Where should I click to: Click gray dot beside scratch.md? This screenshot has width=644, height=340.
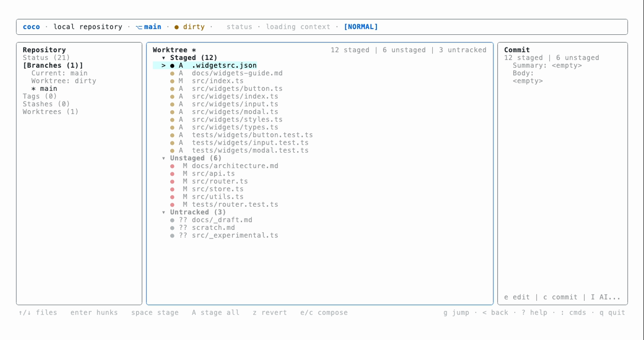(172, 228)
